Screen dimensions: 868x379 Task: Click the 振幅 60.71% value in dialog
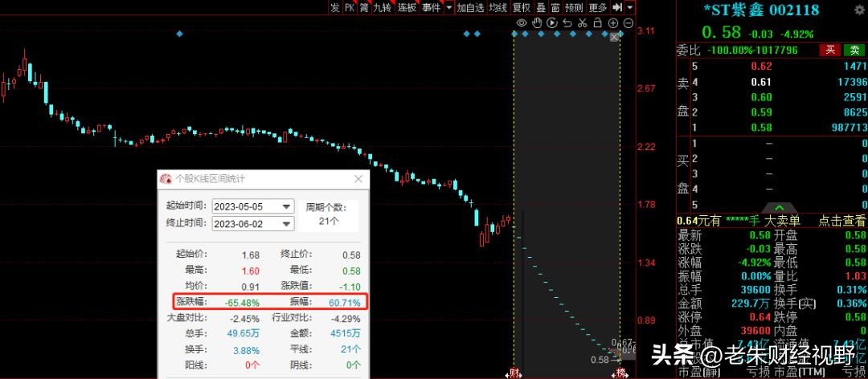[x=346, y=303]
